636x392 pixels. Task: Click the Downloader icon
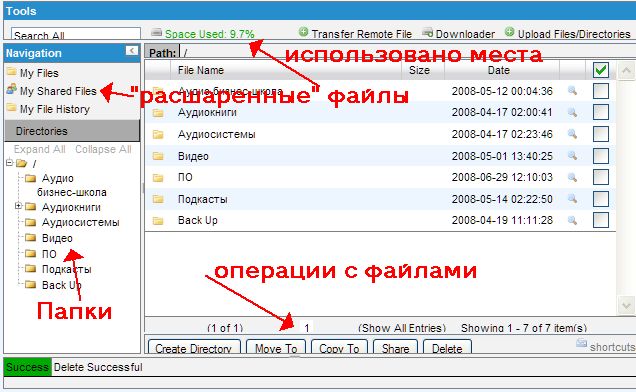pyautogui.click(x=428, y=32)
